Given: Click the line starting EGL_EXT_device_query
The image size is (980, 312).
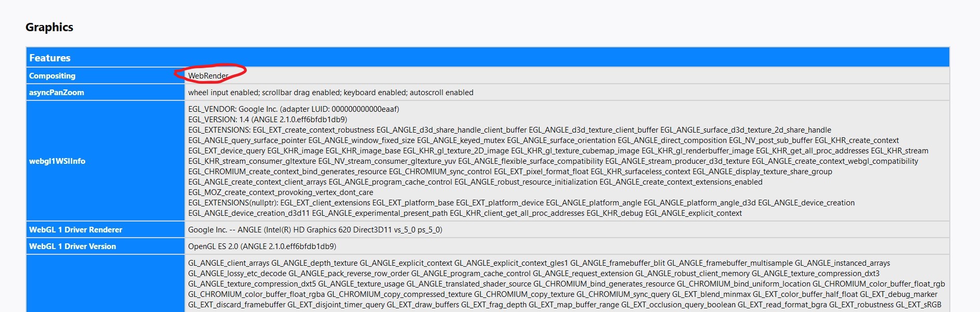Looking at the screenshot, I should 558,151.
